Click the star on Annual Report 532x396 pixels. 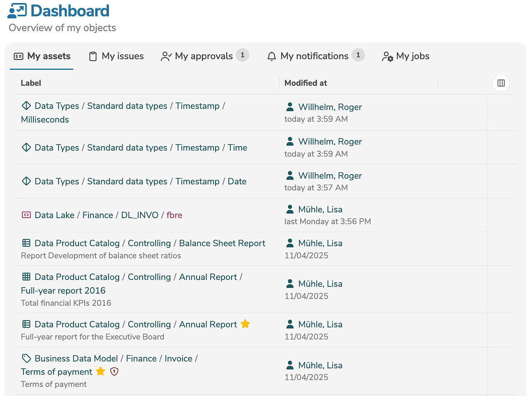(x=246, y=324)
